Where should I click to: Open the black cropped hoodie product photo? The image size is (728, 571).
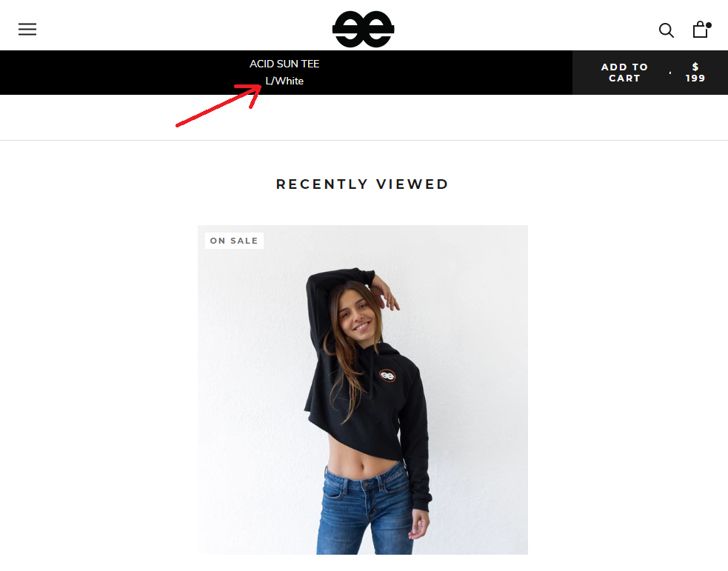363,390
